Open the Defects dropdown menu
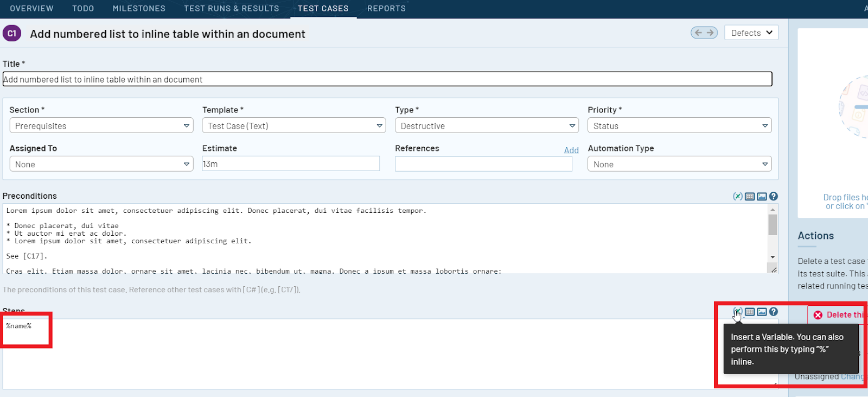 click(751, 33)
